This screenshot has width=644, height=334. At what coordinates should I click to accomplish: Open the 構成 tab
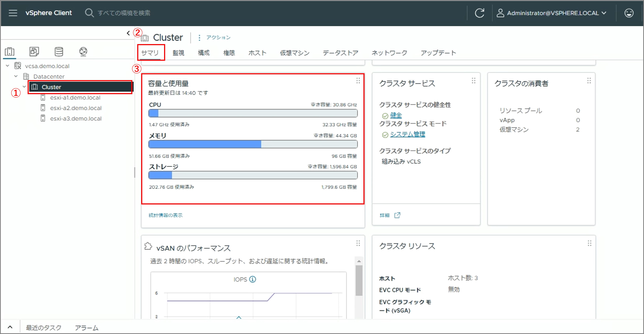point(204,53)
